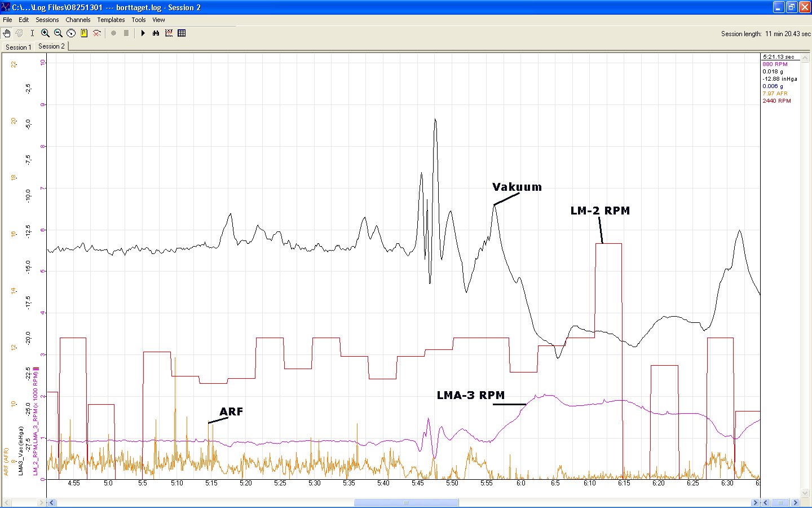Select the hand pan tool
The width and height of the screenshot is (812, 508).
pos(7,33)
